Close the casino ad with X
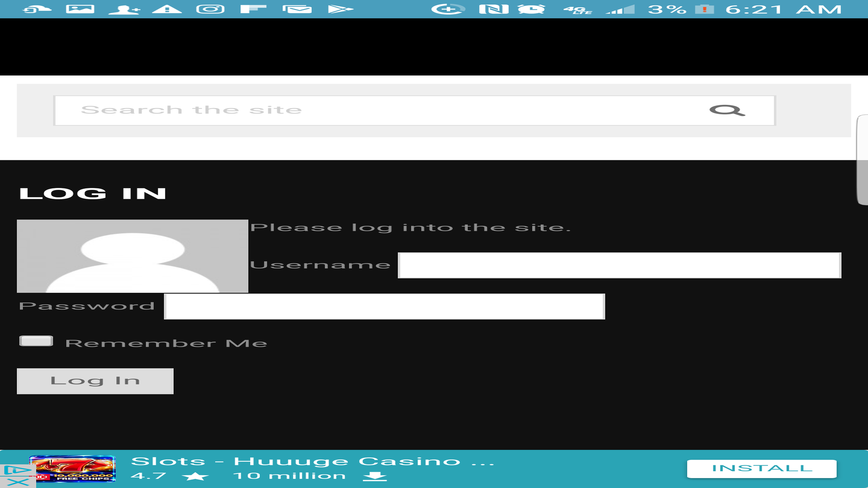Image resolution: width=868 pixels, height=488 pixels. [x=17, y=483]
